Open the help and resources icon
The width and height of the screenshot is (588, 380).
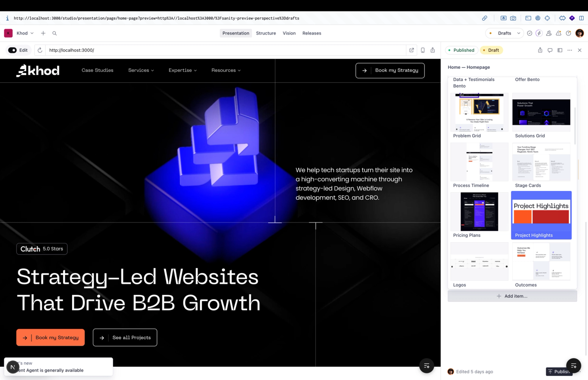pyautogui.click(x=569, y=33)
